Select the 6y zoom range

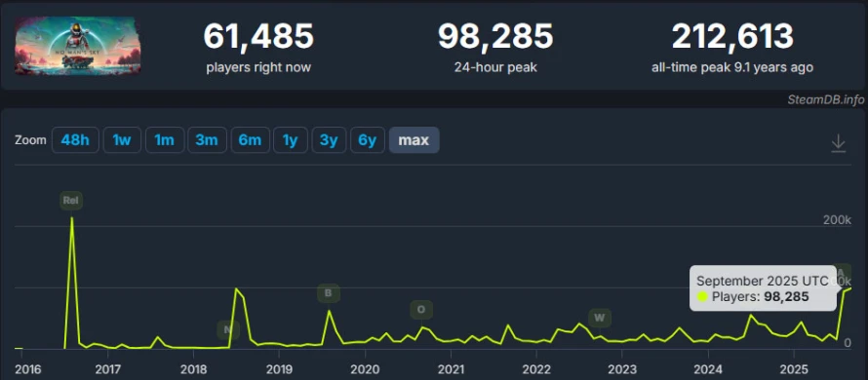click(x=368, y=140)
